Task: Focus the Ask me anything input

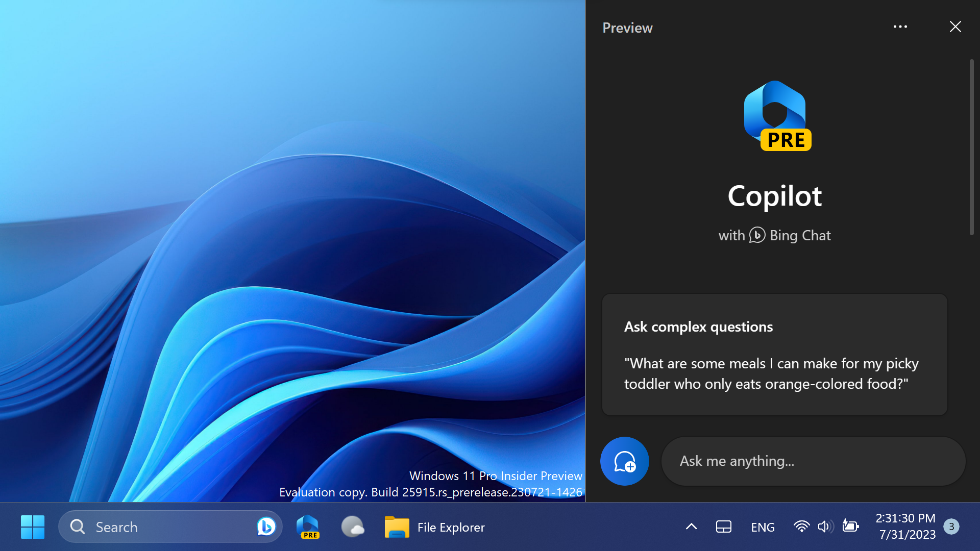Action: (x=814, y=461)
